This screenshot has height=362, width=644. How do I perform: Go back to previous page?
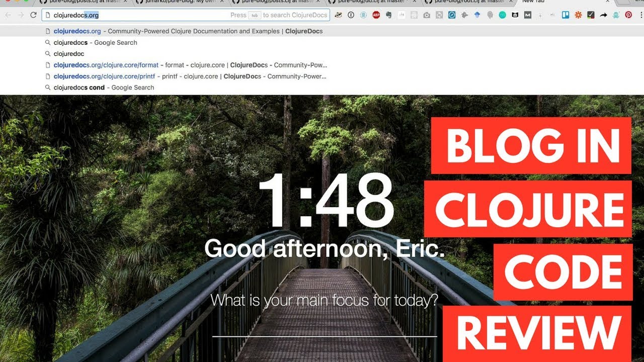[8, 15]
